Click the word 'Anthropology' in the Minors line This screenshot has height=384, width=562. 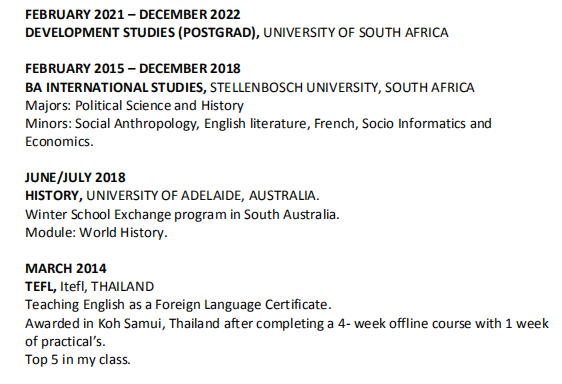coord(156,124)
